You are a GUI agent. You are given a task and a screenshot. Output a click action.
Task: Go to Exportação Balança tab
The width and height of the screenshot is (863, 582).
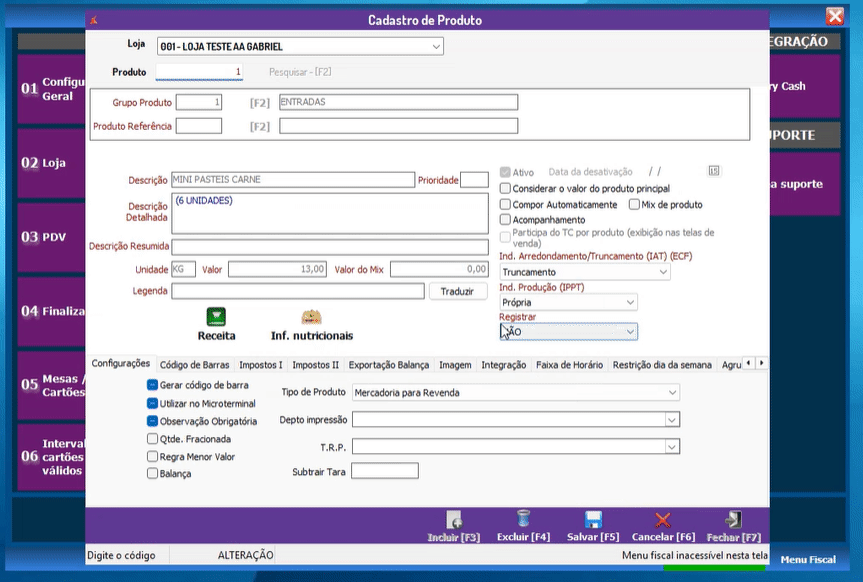(389, 365)
